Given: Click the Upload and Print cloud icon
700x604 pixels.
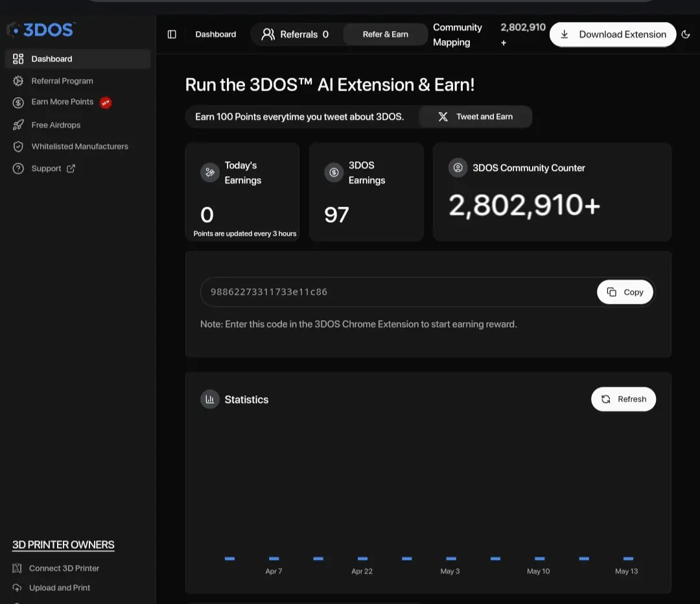Looking at the screenshot, I should [17, 588].
